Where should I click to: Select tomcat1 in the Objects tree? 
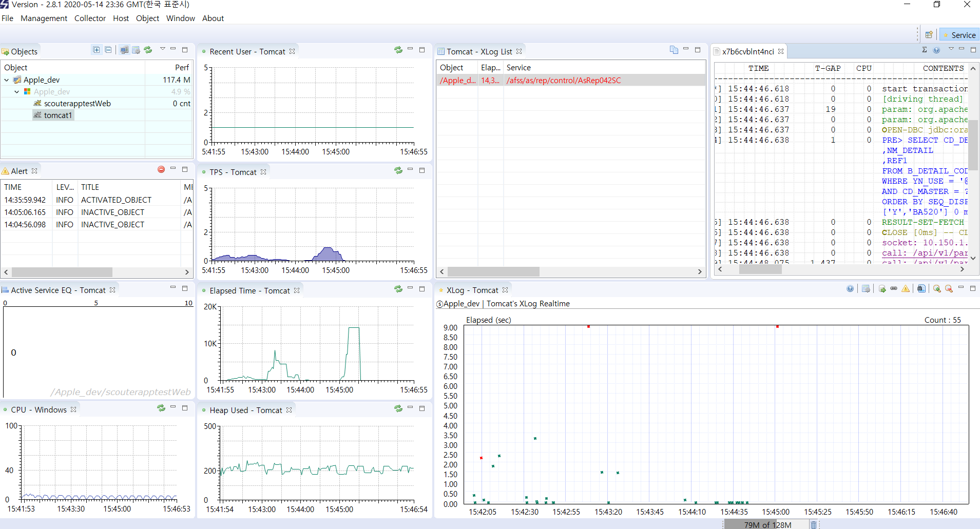[x=53, y=115]
